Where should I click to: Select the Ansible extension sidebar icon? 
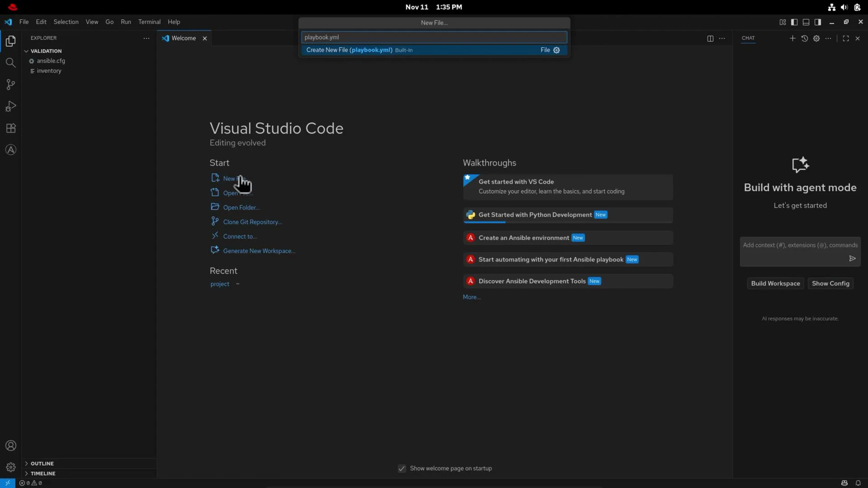click(x=10, y=150)
